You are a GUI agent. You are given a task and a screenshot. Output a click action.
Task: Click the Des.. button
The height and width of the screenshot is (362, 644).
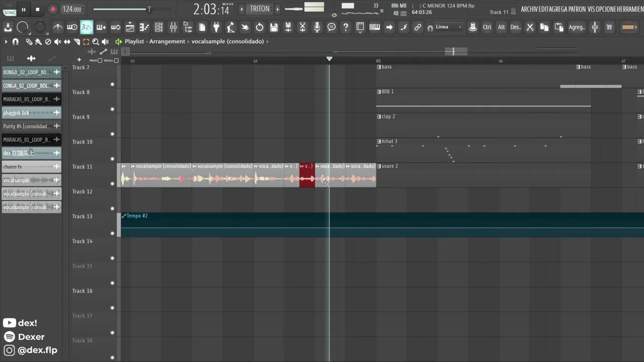click(516, 27)
